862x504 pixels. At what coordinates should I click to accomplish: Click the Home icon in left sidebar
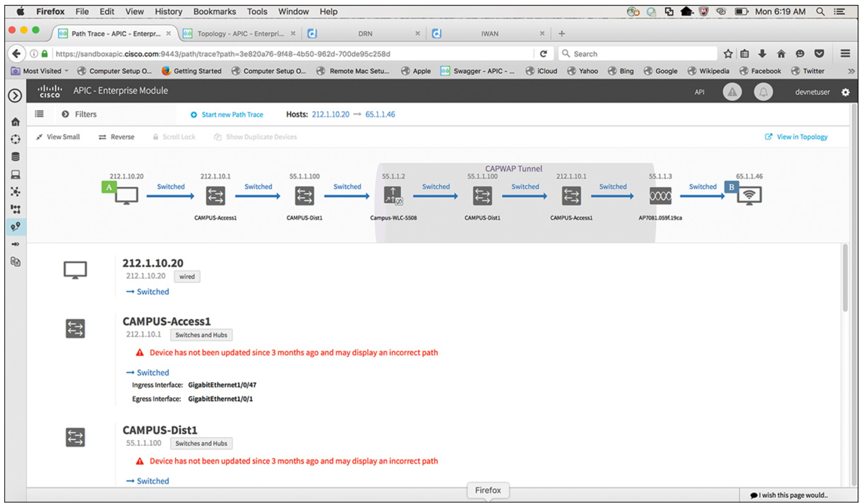15,122
